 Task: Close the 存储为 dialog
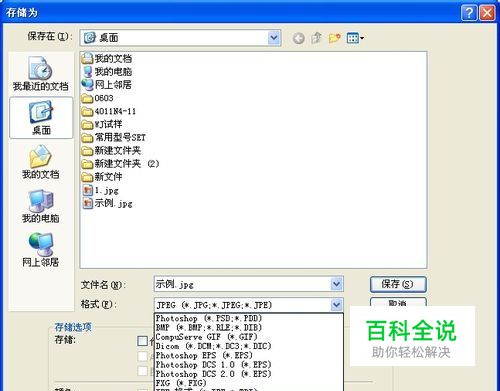tap(487, 13)
